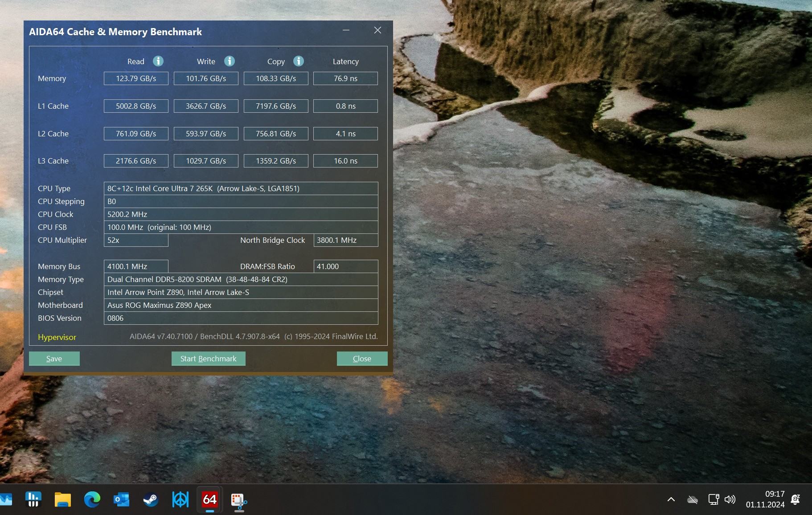Click L2 Cache Copy 756.81 GB/s

click(x=276, y=134)
